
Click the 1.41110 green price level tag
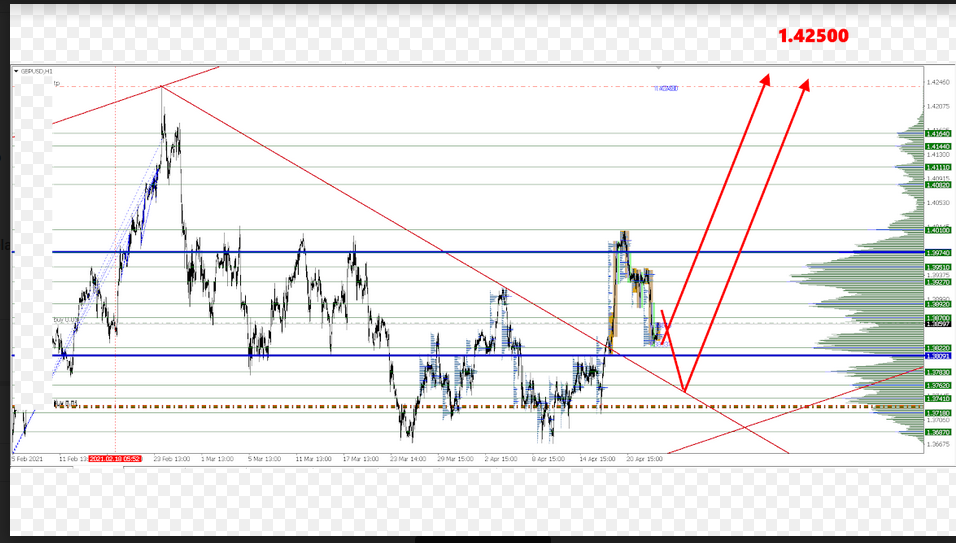pos(938,168)
